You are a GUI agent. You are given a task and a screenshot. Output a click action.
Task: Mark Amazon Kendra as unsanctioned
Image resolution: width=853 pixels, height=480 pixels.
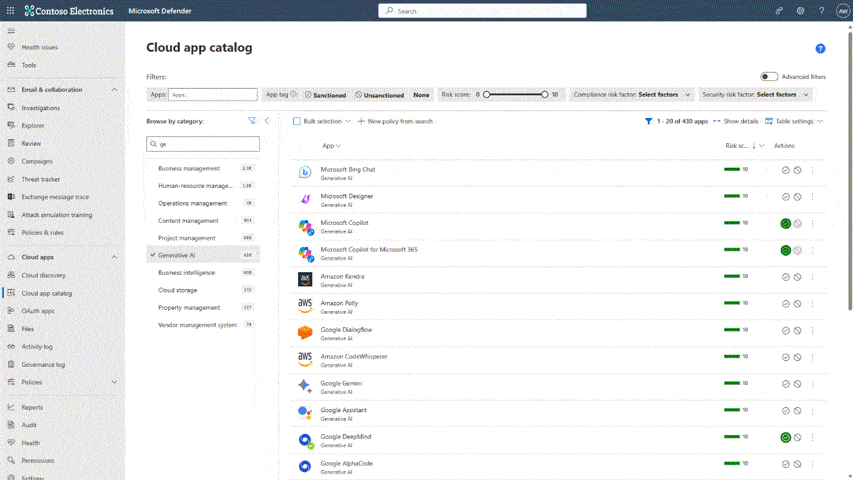[797, 276]
